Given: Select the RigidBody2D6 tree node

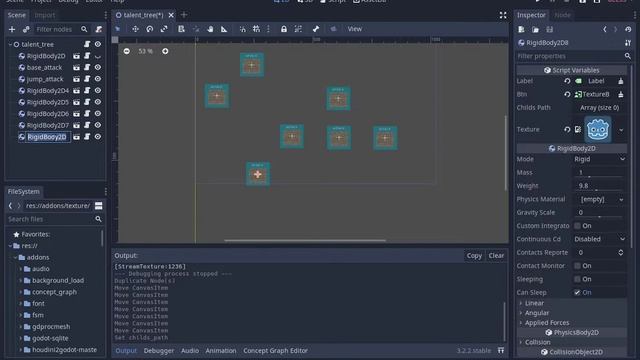Looking at the screenshot, I should point(48,113).
